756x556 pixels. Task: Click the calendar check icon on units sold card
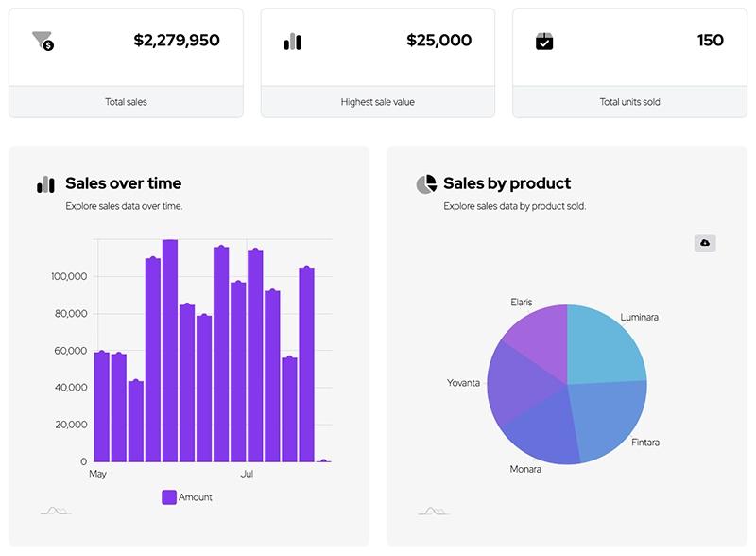[x=544, y=42]
